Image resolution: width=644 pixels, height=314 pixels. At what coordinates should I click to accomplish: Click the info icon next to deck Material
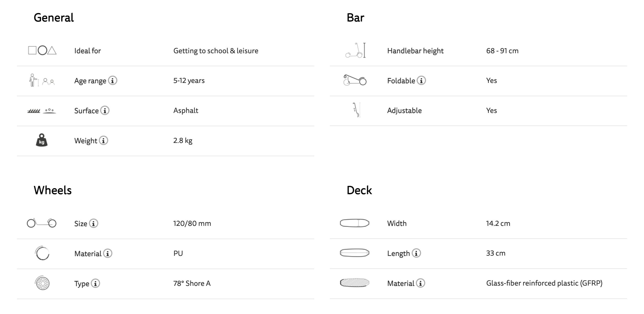[x=421, y=283]
